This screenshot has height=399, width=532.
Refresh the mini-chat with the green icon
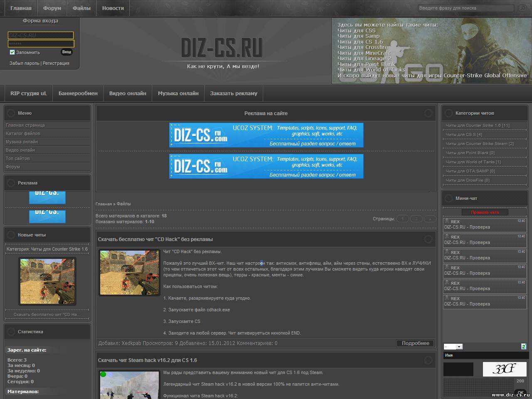[x=524, y=346]
